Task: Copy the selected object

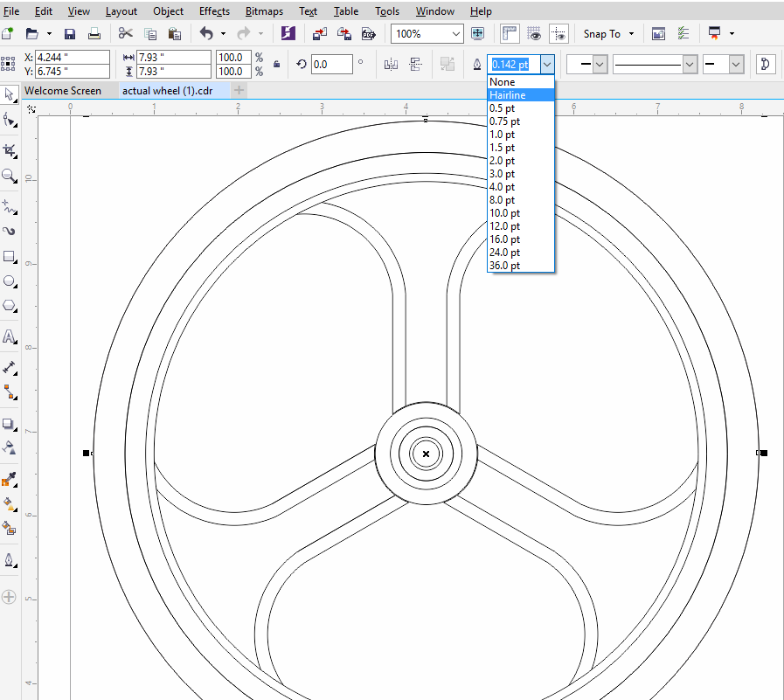Action: pyautogui.click(x=150, y=34)
